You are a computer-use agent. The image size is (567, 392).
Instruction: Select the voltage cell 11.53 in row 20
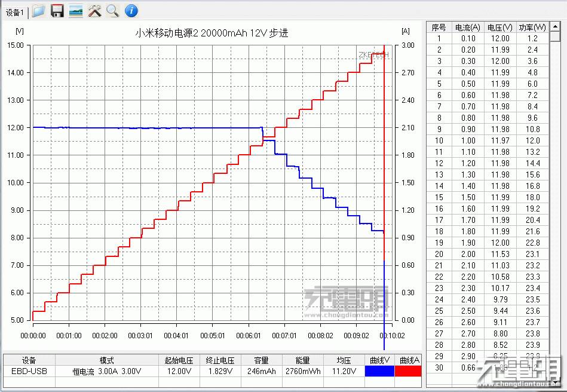point(500,254)
